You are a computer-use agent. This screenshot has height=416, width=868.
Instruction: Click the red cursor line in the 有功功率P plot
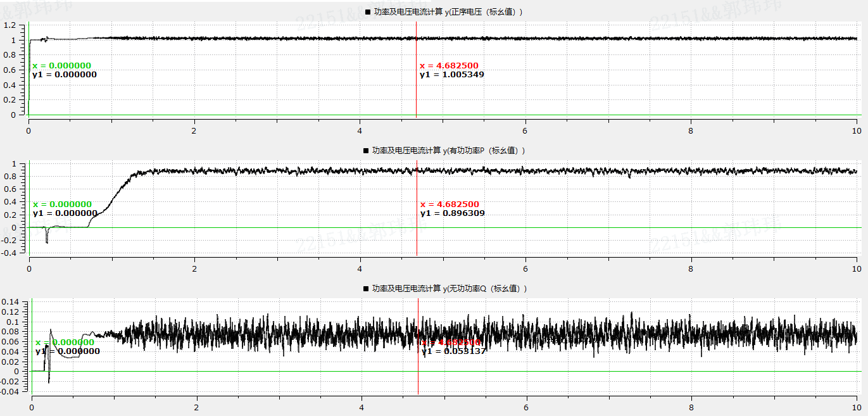coord(417,241)
